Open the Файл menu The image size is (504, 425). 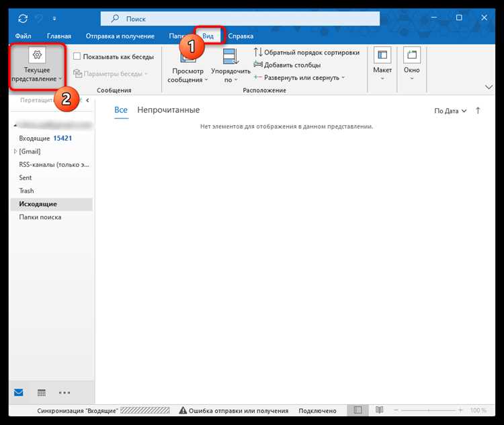pos(23,36)
